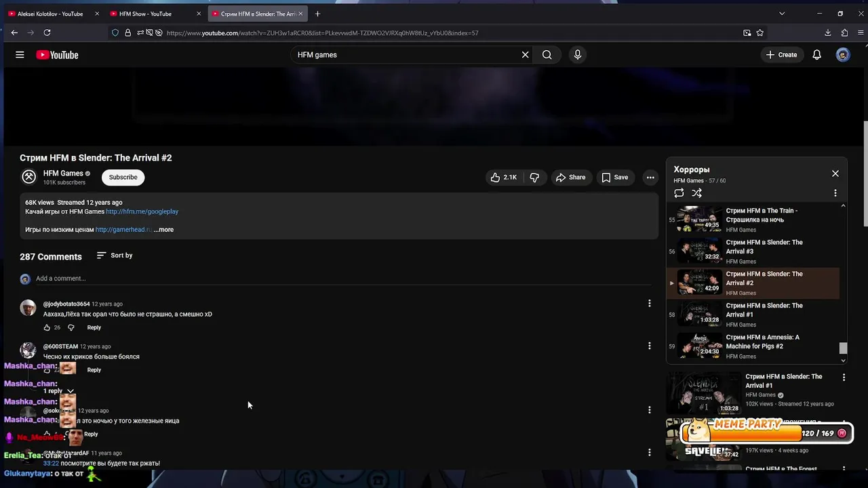Open options for recommended Slender Arrival #1
This screenshot has height=488, width=868.
(x=844, y=377)
